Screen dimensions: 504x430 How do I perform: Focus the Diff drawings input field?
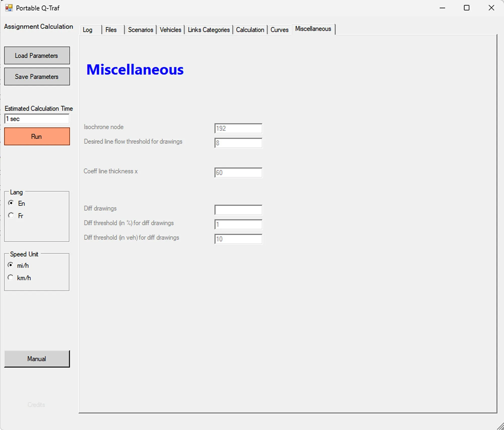point(238,210)
